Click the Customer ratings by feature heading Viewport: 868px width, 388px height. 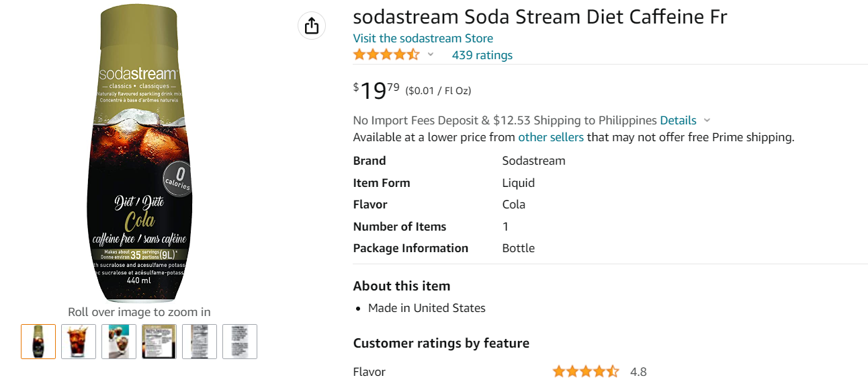pyautogui.click(x=441, y=343)
